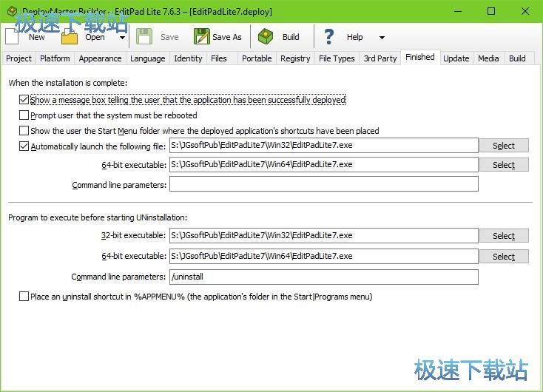The image size is (543, 392).
Task: Switch to the Registry tab
Action: coord(295,58)
